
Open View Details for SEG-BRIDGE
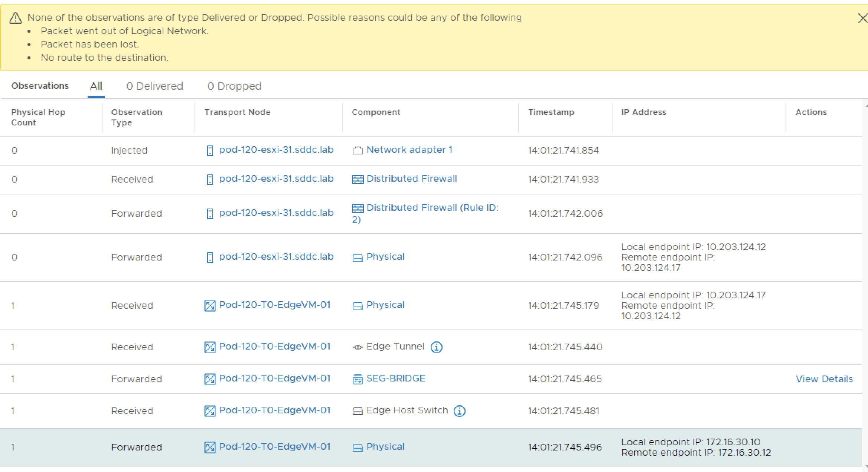[x=824, y=379]
